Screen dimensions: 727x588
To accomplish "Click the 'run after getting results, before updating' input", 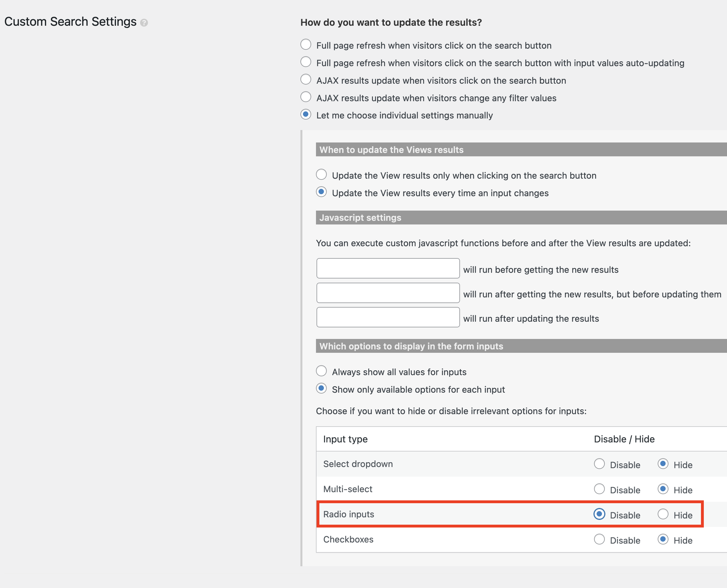I will tap(388, 293).
